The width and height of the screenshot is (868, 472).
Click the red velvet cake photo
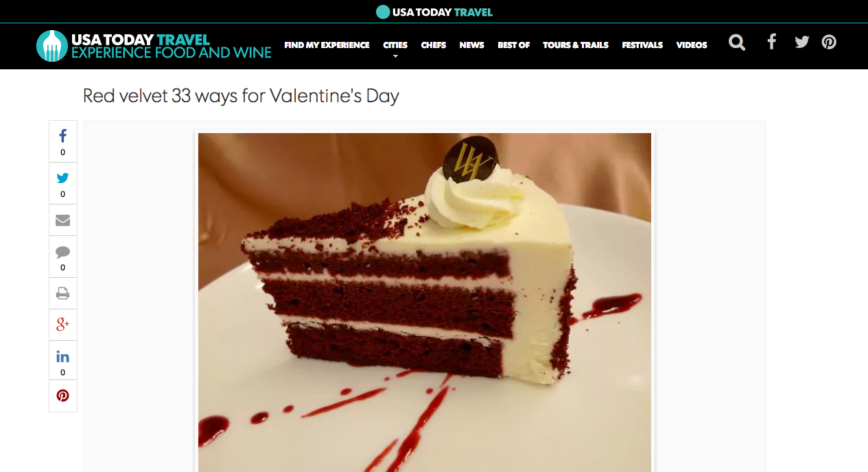tap(425, 303)
